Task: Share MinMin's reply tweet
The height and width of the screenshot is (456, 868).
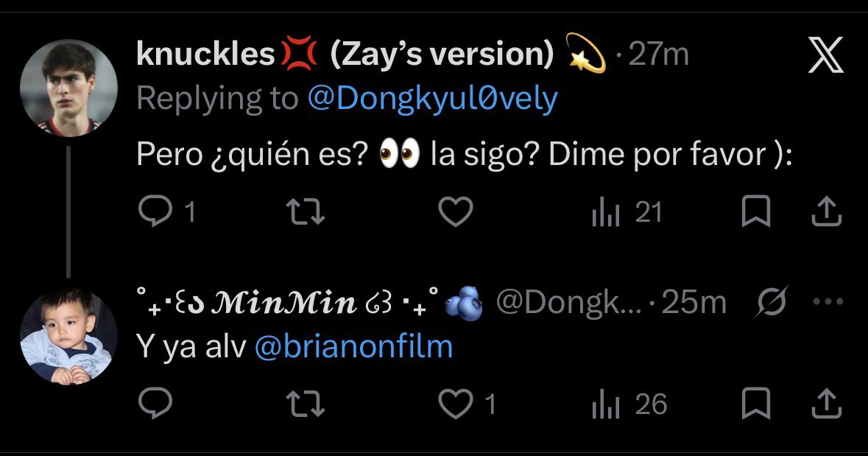Action: (827, 403)
